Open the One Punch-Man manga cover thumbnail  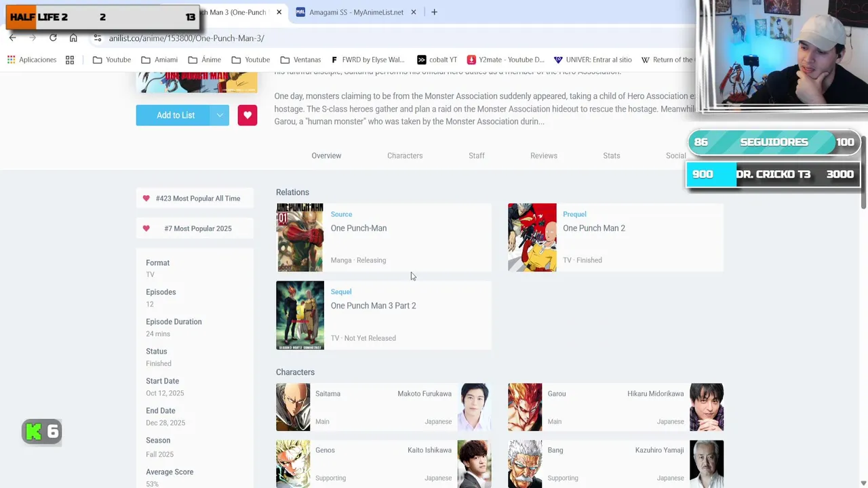pos(300,238)
